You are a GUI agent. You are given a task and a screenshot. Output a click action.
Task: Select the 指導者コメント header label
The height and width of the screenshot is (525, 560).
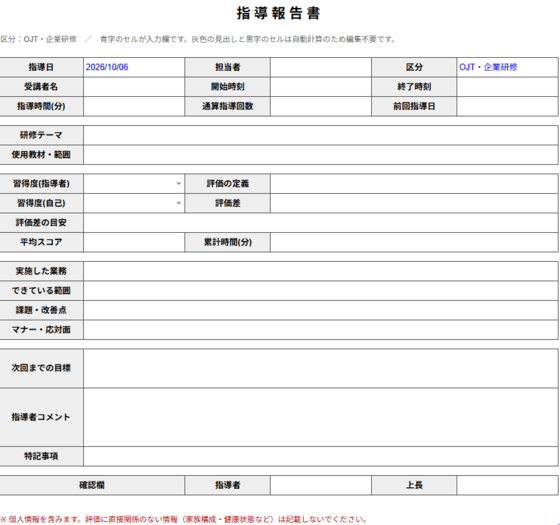[x=41, y=417]
